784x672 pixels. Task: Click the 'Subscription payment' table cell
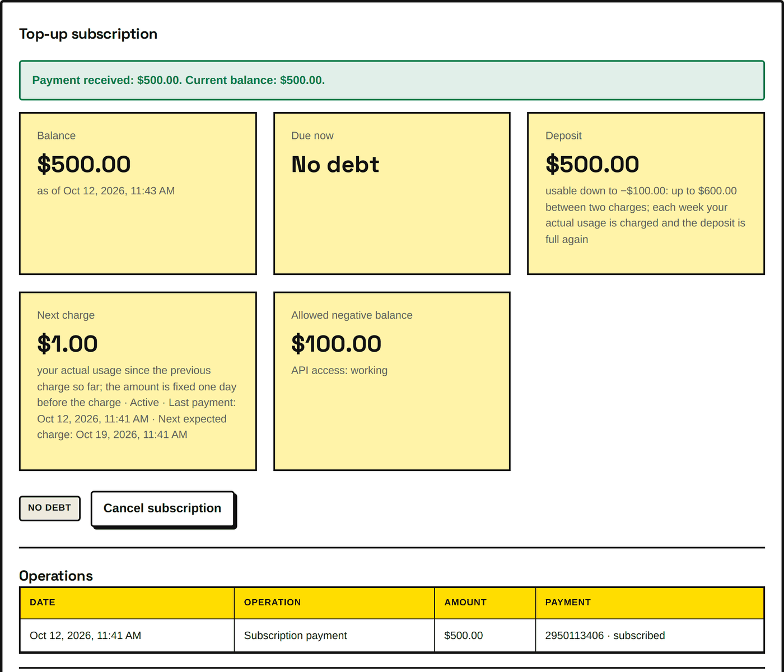[x=334, y=636]
